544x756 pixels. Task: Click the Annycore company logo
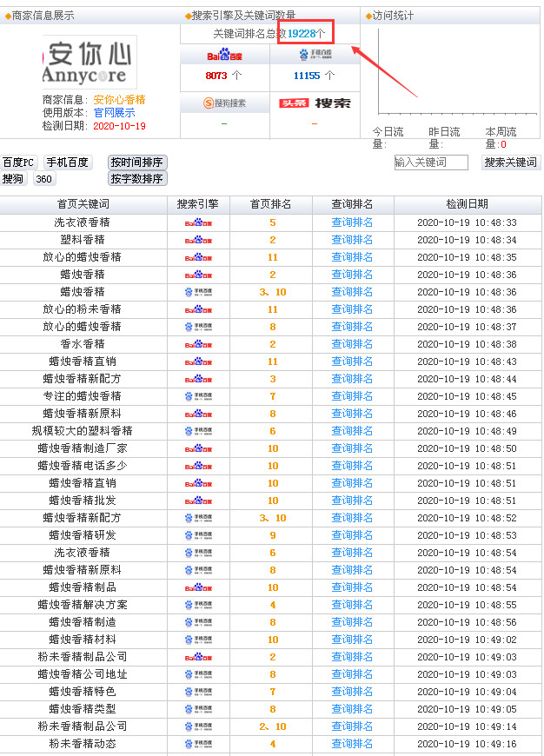coord(89,62)
